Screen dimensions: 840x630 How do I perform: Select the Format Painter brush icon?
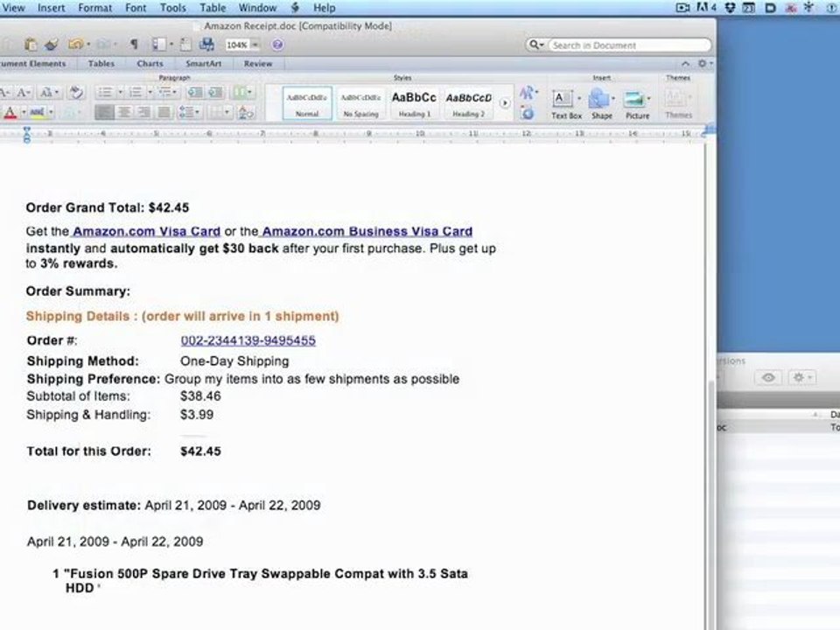coord(52,45)
